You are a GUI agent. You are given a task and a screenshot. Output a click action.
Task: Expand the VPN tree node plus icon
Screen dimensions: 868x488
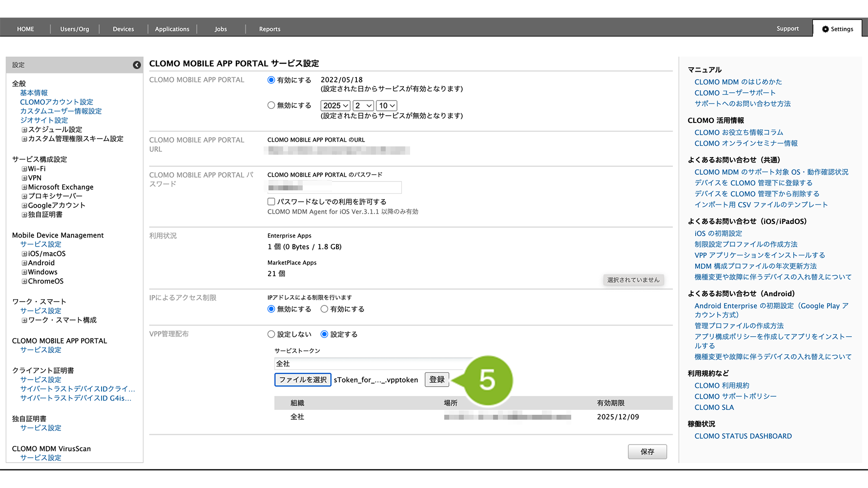click(x=24, y=178)
